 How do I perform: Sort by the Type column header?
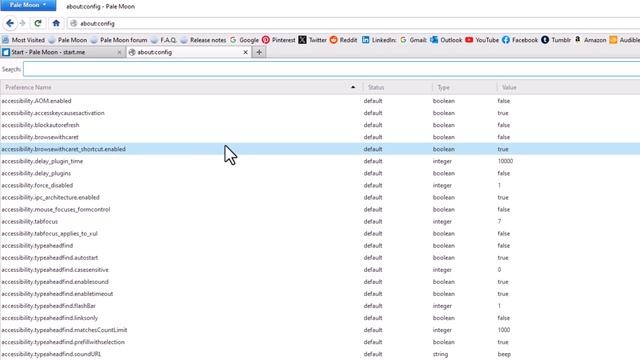(464, 87)
